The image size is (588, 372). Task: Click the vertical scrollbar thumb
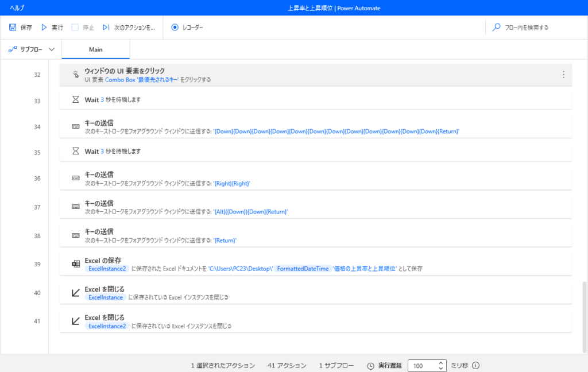coord(585,316)
